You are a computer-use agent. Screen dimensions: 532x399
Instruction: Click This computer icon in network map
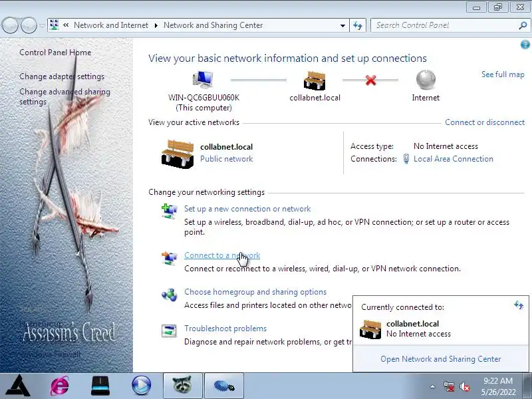tap(203, 80)
